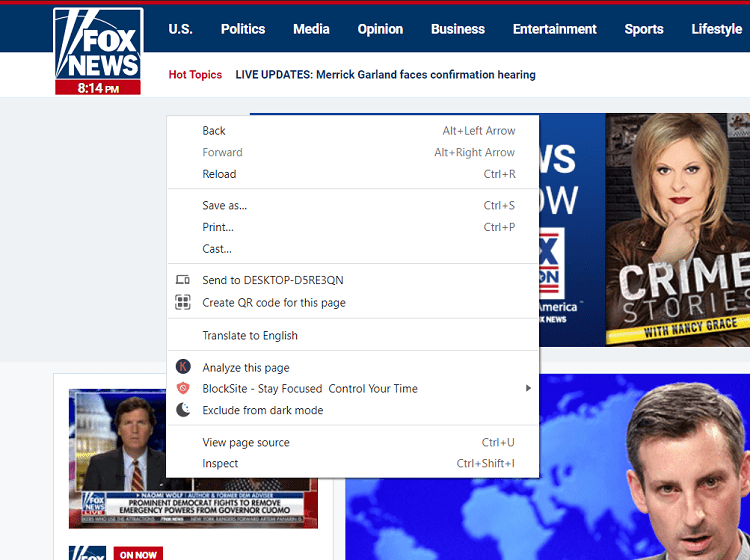Click the QR code icon
This screenshot has height=560, width=750.
pyautogui.click(x=183, y=302)
